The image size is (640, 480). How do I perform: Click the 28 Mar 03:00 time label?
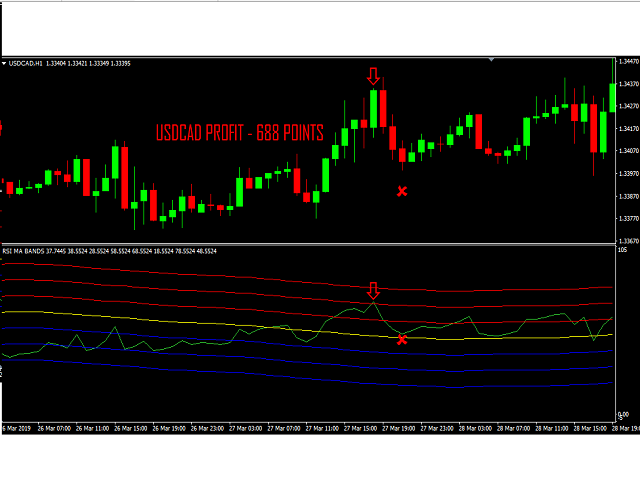[475, 429]
